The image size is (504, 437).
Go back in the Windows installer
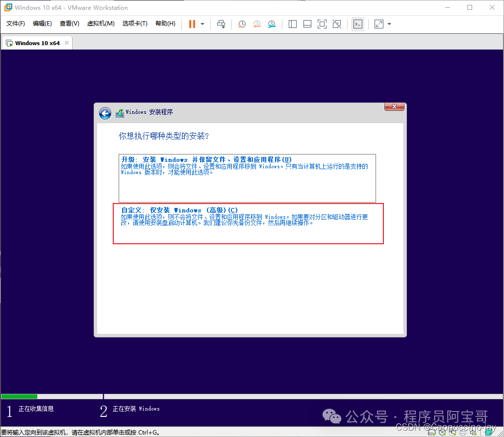click(x=105, y=113)
